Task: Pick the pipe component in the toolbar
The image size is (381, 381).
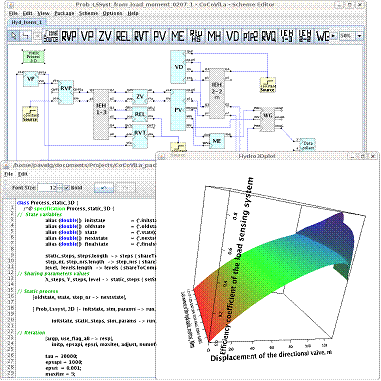Action: coord(250,36)
